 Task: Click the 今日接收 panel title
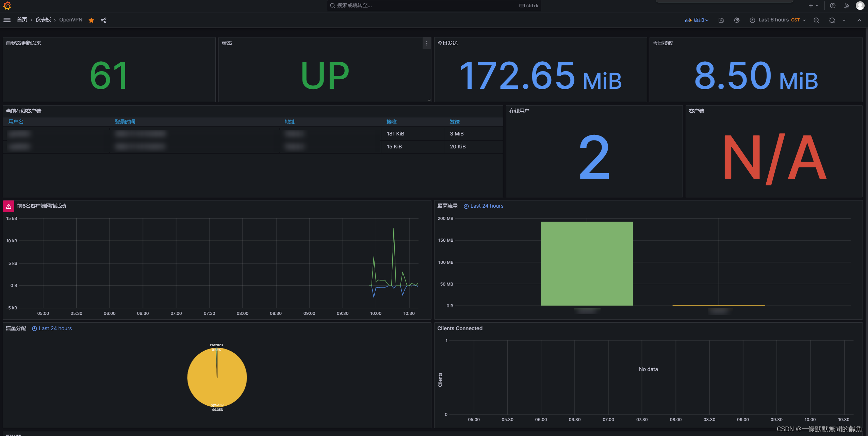(x=663, y=43)
